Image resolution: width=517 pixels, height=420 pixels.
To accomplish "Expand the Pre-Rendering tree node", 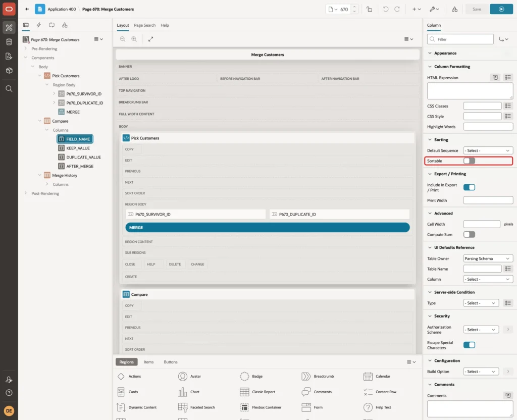I will point(26,48).
